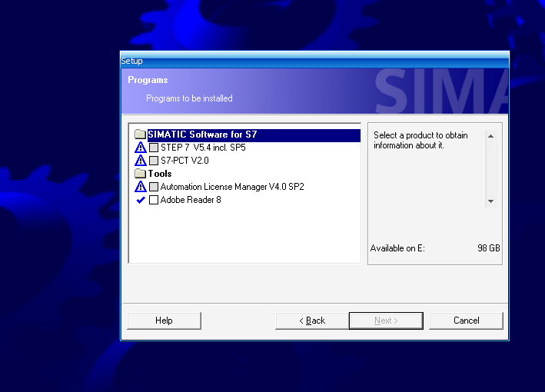Select the Adobe Reader 8 text label

(191, 200)
